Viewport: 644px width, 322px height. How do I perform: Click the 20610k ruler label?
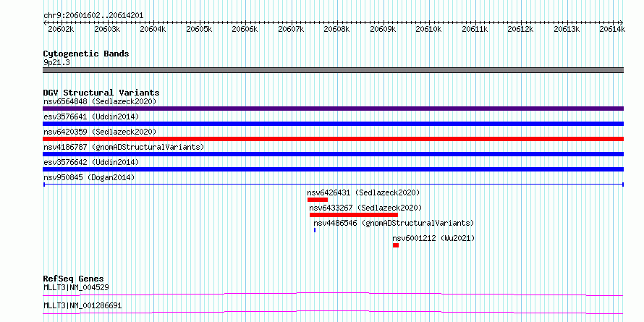click(x=429, y=29)
